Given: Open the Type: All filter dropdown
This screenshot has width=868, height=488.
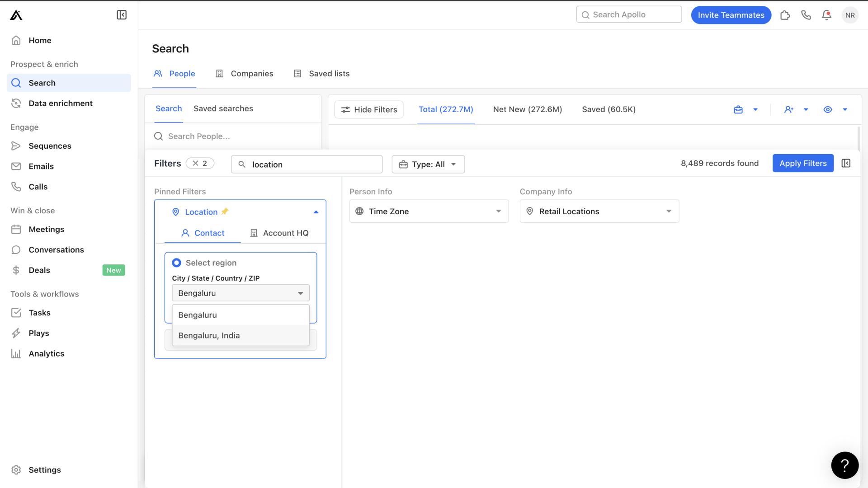Looking at the screenshot, I should (x=428, y=163).
